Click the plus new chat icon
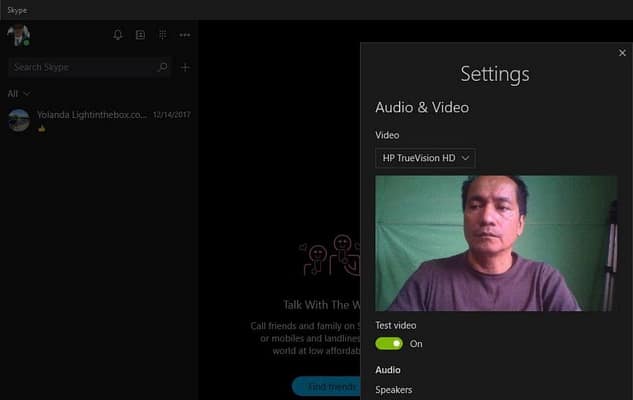 185,67
